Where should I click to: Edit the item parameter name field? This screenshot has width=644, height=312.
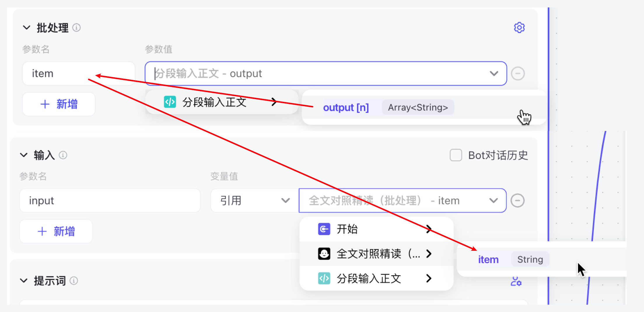pos(79,73)
